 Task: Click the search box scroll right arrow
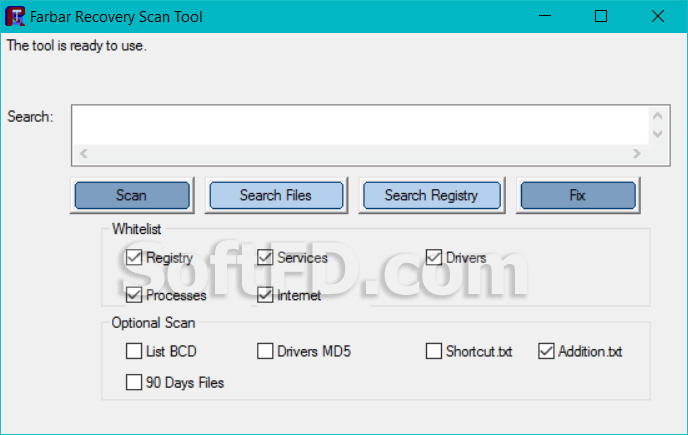[637, 154]
